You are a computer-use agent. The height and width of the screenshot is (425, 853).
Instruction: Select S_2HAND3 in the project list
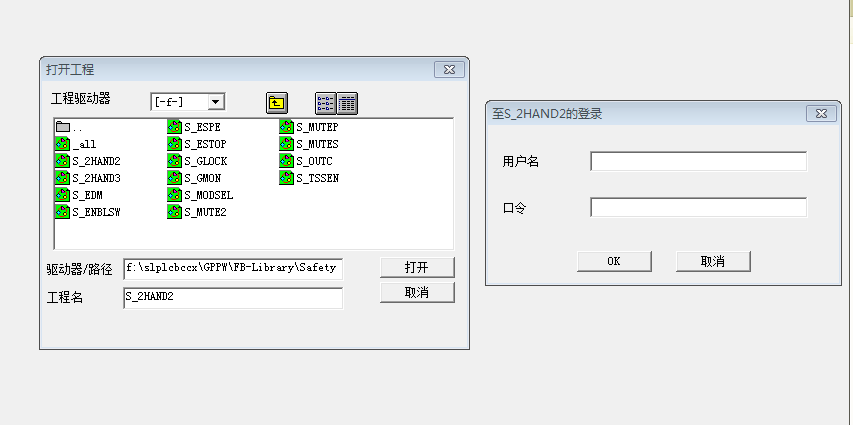pyautogui.click(x=96, y=178)
